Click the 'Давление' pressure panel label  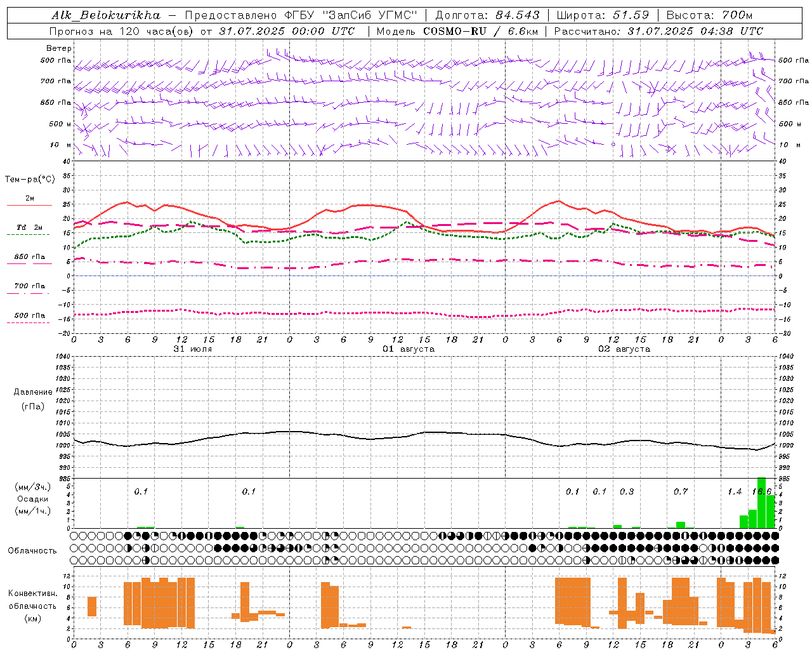[33, 392]
